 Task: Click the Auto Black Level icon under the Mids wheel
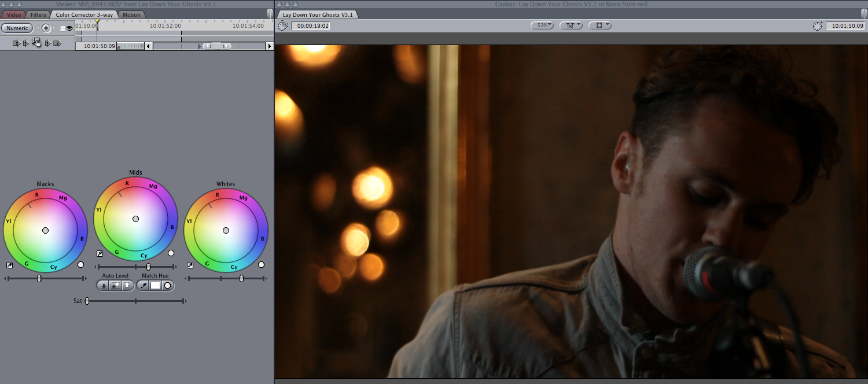[104, 285]
